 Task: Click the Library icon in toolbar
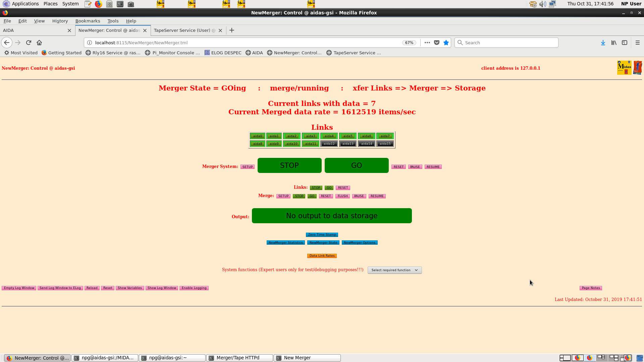[x=613, y=43]
